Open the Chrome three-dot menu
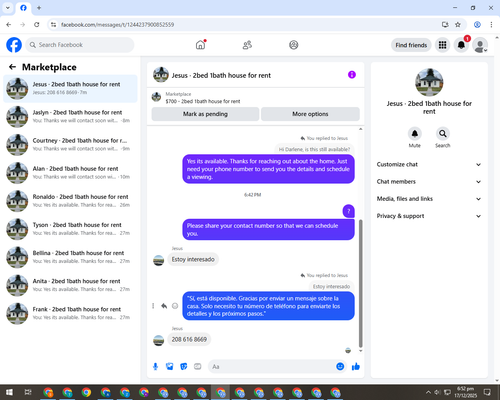 [491, 24]
